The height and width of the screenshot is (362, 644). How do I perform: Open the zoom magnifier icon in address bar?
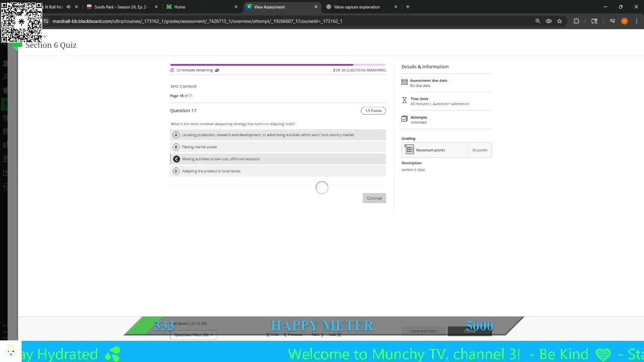pos(538,21)
